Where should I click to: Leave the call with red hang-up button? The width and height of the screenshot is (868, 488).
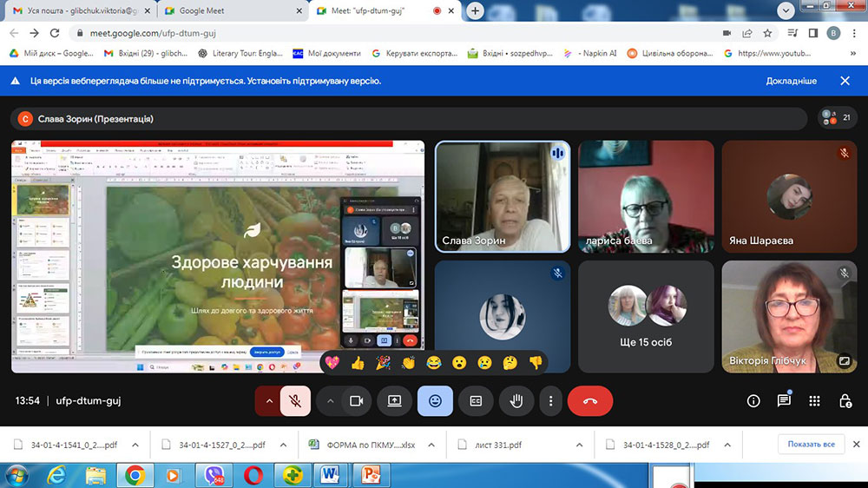tap(590, 401)
